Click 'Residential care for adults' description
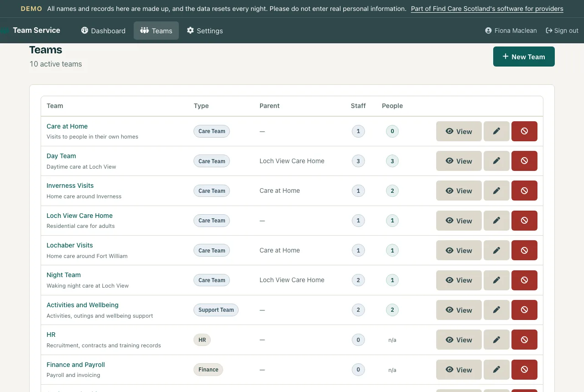 pos(81,226)
